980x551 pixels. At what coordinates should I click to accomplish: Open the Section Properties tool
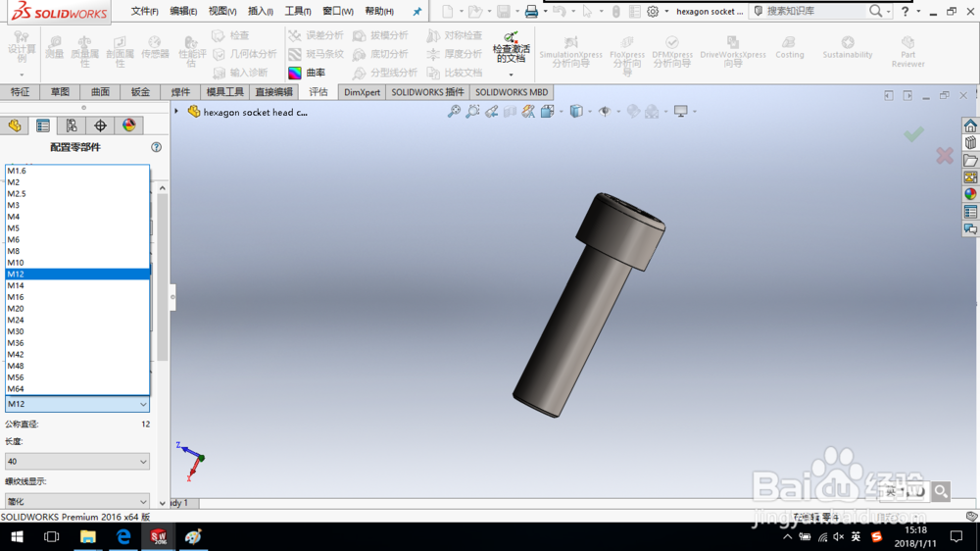120,51
